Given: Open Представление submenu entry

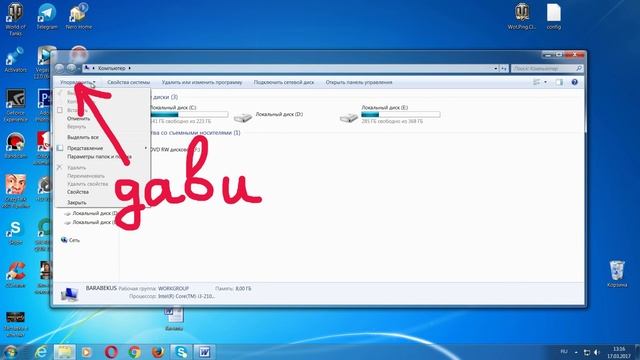Looking at the screenshot, I should 85,148.
